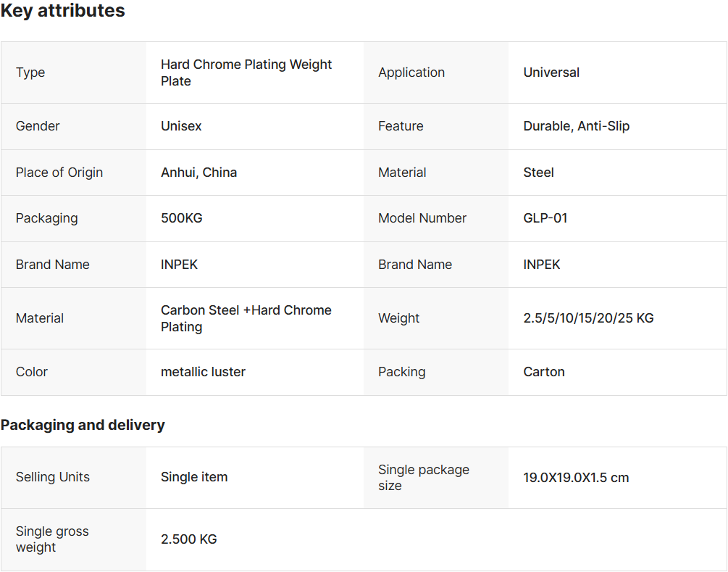Click the Carton packing value

(x=544, y=372)
